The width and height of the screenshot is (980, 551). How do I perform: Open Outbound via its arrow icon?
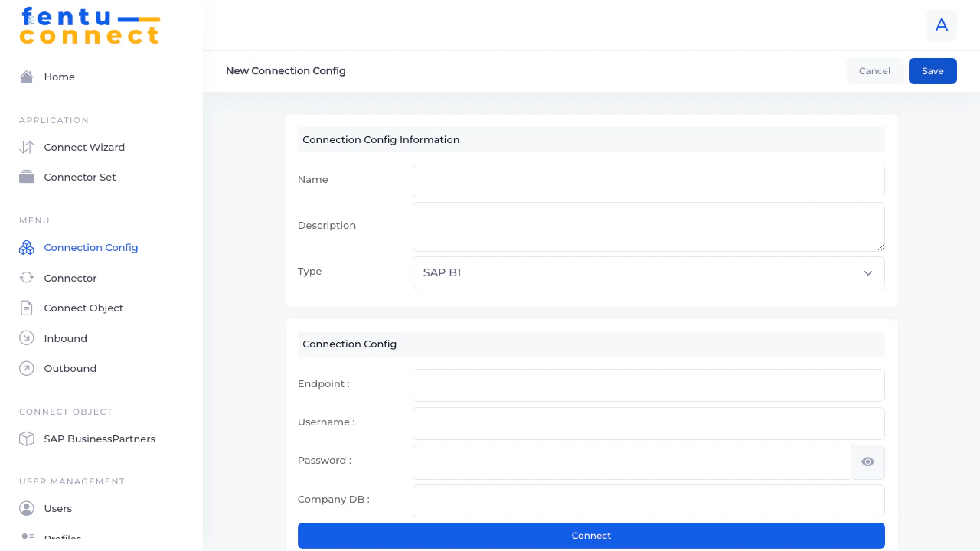pos(27,368)
